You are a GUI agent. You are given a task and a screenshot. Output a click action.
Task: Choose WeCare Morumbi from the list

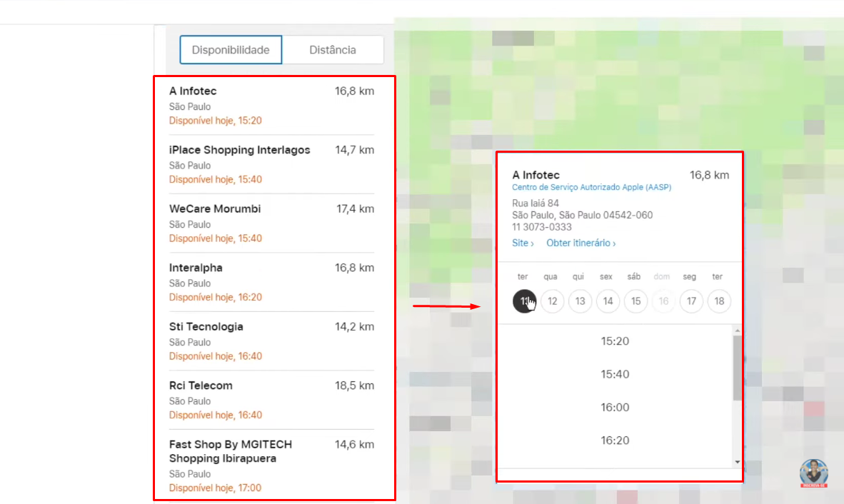pyautogui.click(x=271, y=223)
